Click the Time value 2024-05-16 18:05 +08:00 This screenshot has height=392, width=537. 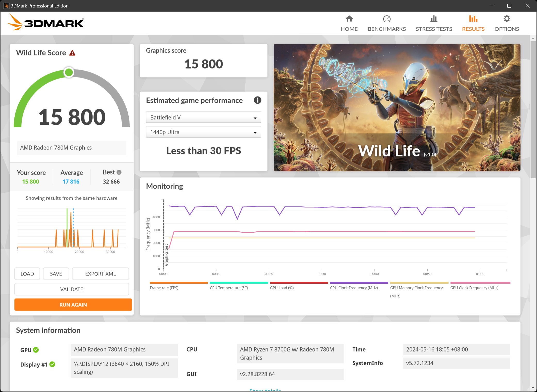coord(457,349)
